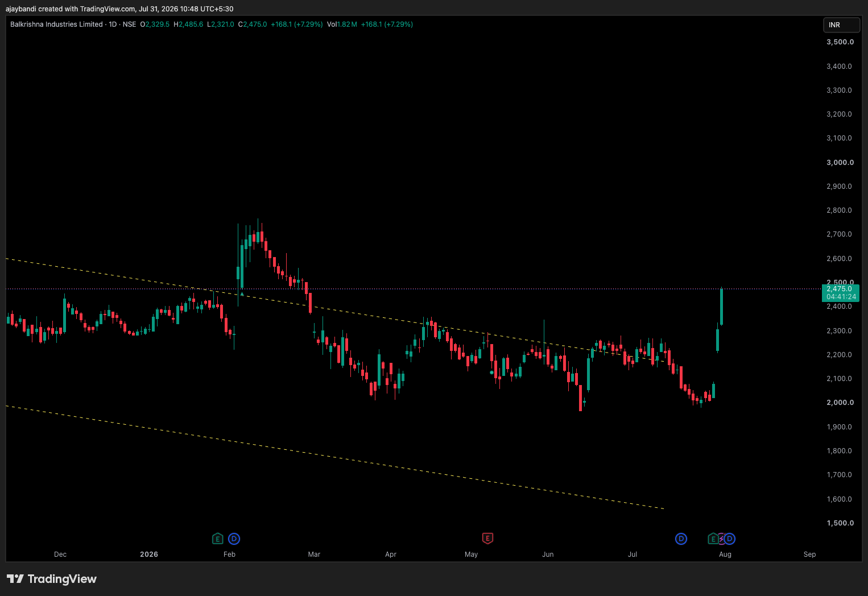Click the small green arrow marker below February candle
Viewport: 868px width, 596px height.
click(x=242, y=294)
